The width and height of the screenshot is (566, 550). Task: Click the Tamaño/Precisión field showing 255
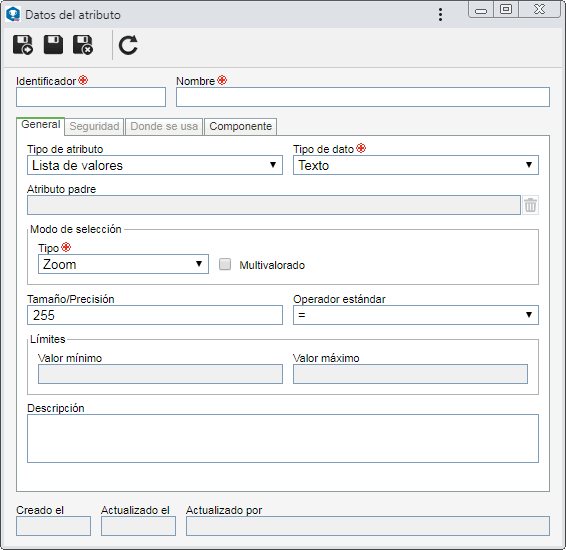[155, 315]
